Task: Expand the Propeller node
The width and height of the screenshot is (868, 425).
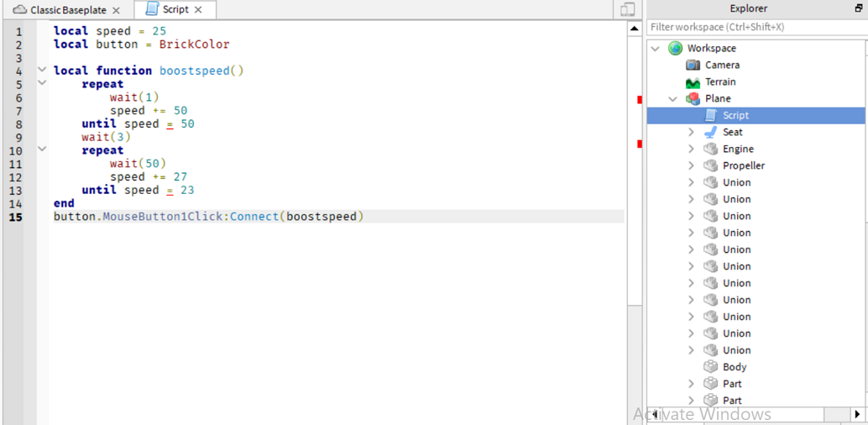Action: tap(691, 165)
